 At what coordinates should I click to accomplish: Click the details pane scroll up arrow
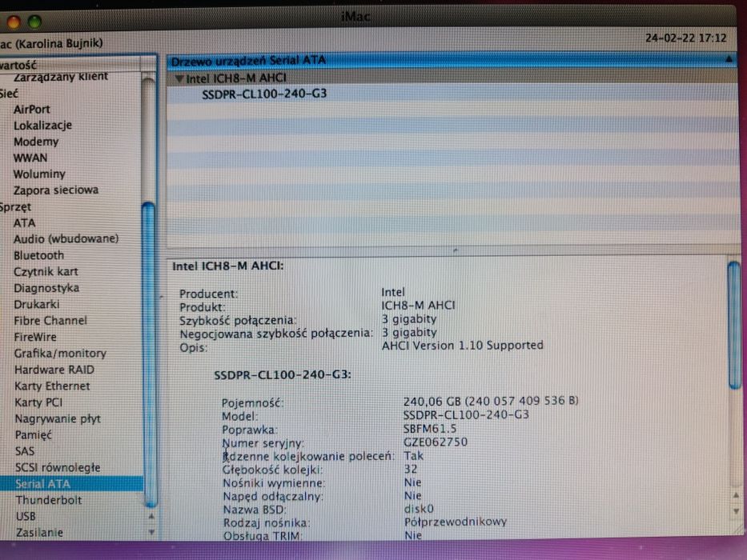coord(736,496)
